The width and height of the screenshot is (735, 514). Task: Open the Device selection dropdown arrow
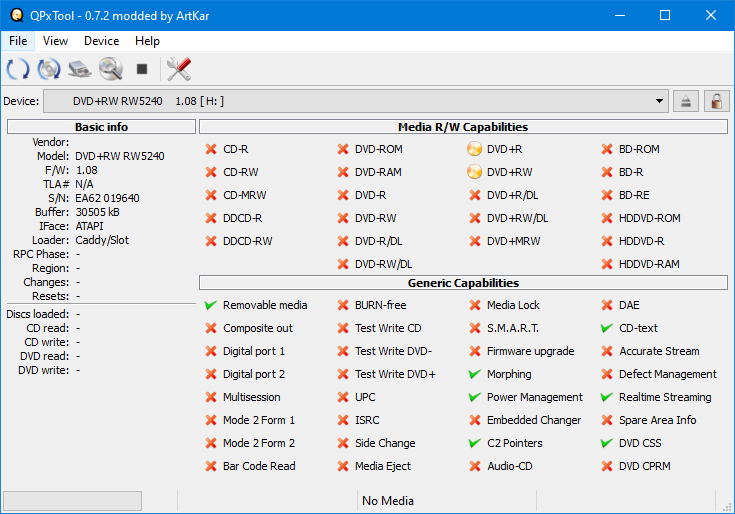(x=659, y=101)
